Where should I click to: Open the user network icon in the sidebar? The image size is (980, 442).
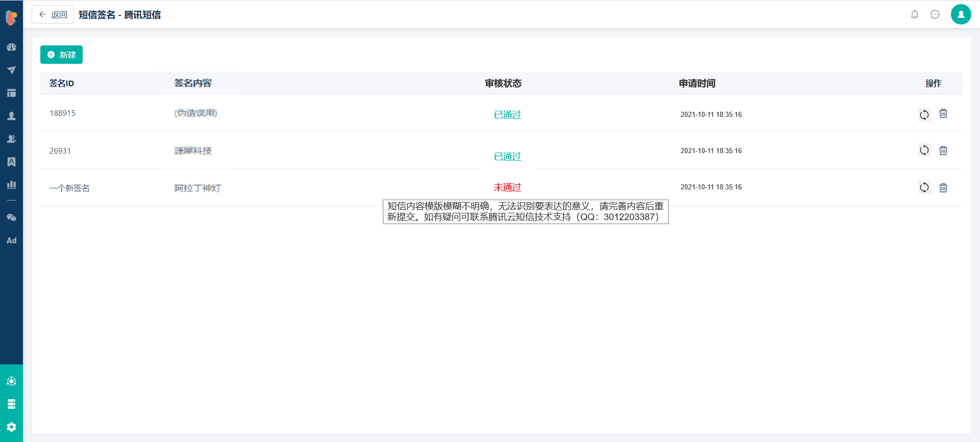tap(11, 381)
